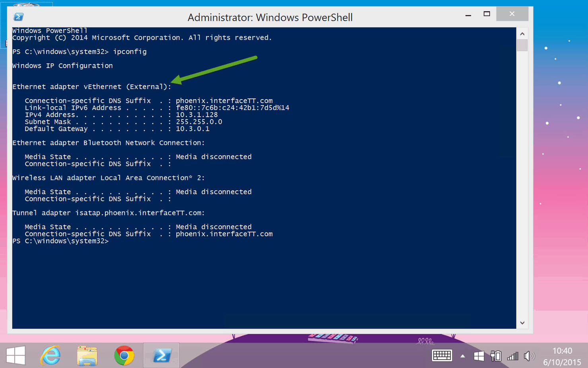Click 'Tunnel adapter isatap.phoenix.interfaceTT.com:' heading

coord(109,213)
